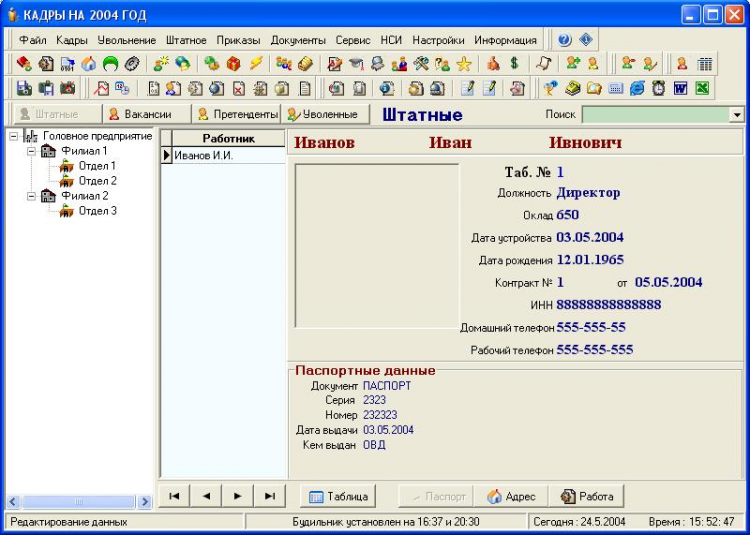Viewport: 750px width, 535px height.
Task: Click the crossed hammer and tools icon
Action: pos(421,64)
